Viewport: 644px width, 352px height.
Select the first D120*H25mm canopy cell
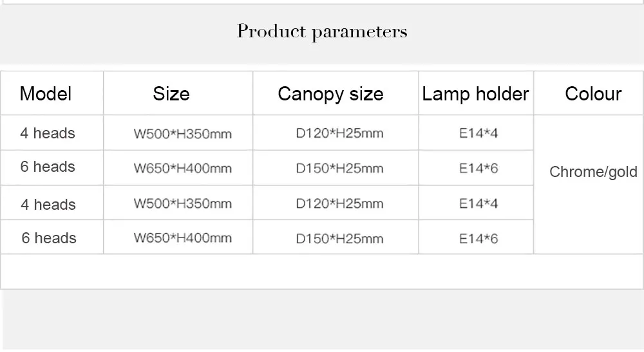(339, 133)
